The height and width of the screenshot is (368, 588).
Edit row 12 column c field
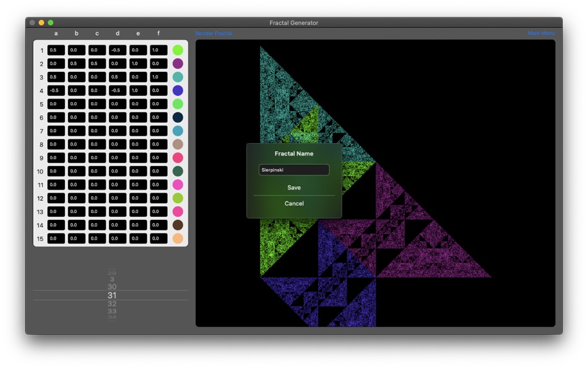[97, 198]
